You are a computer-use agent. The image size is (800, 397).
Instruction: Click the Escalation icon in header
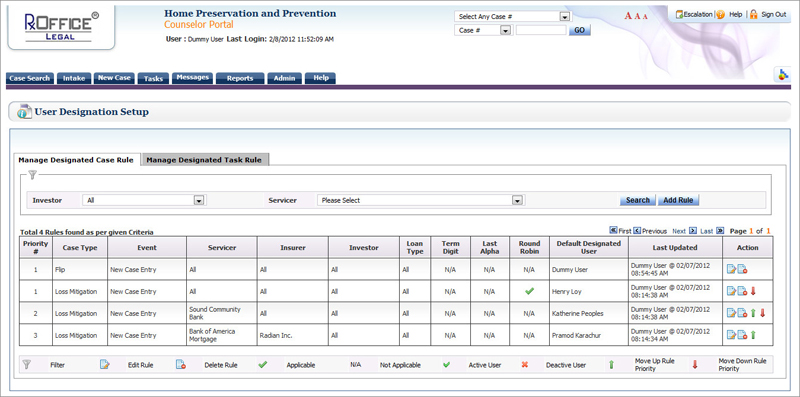coord(679,15)
